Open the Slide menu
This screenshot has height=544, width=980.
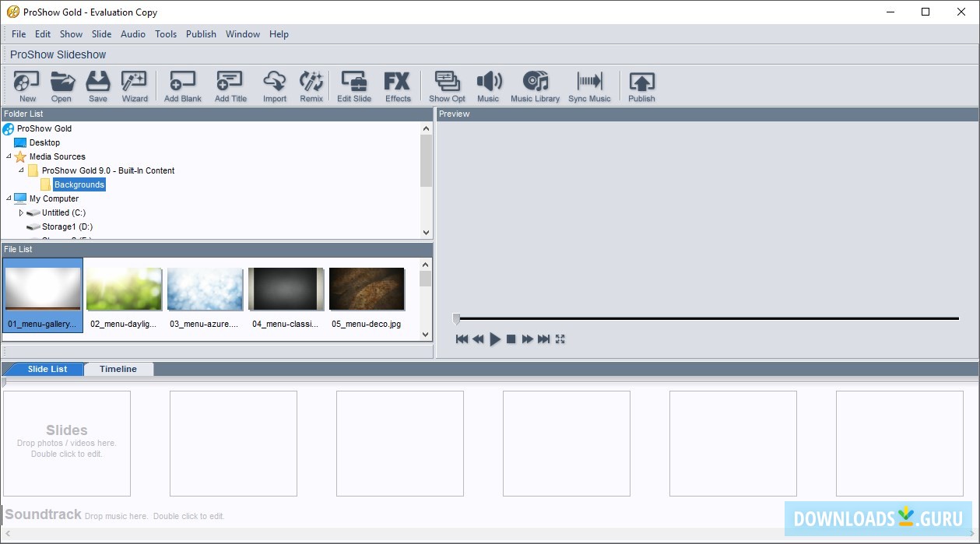[x=101, y=34]
